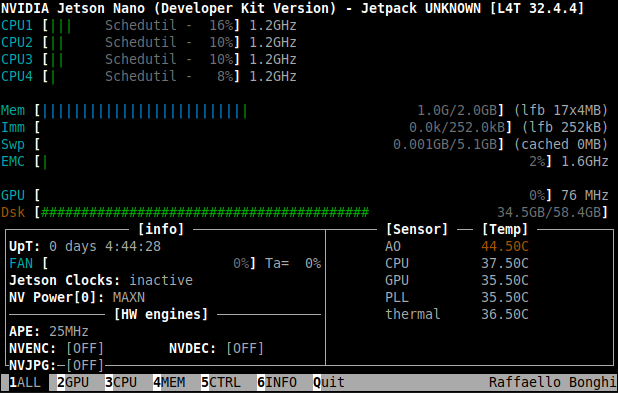Click the NV Power MAXN mode value
Viewport: 618px width, 393px height.
pos(129,297)
